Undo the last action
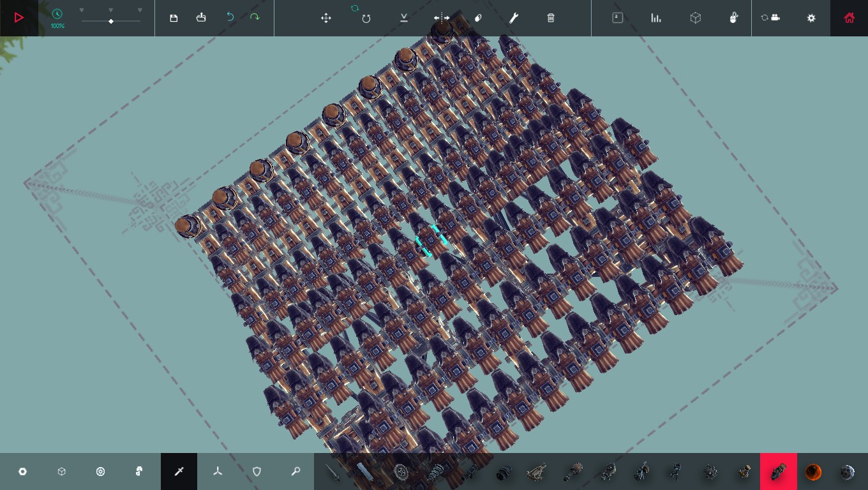Viewport: 868px width, 490px height. pos(230,17)
